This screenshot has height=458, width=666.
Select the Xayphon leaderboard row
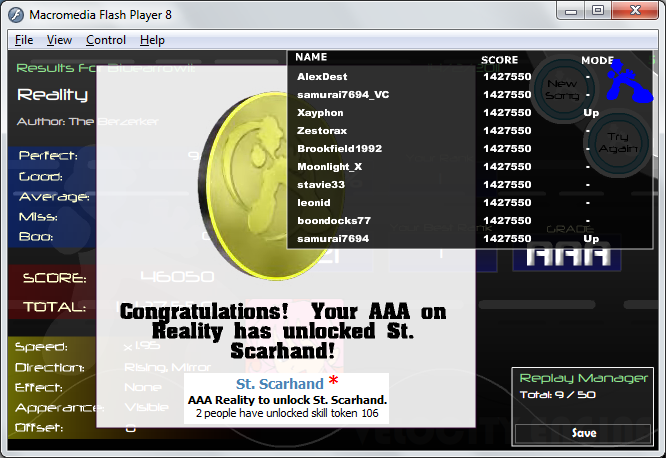point(320,113)
